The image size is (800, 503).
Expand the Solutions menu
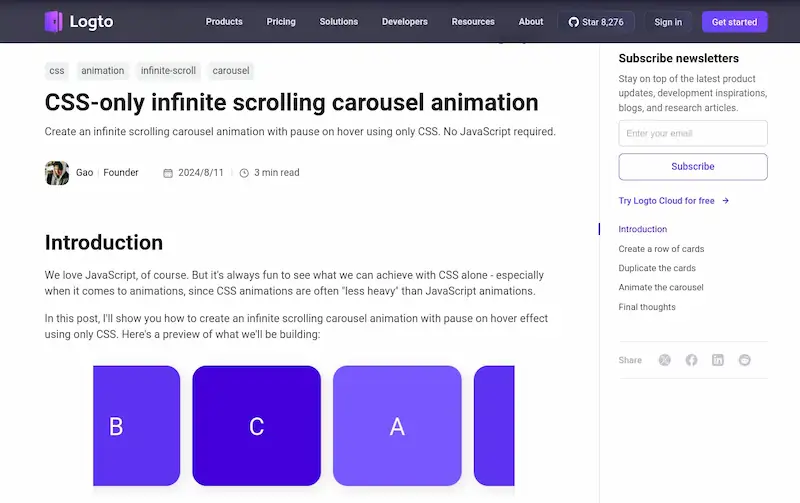click(x=339, y=21)
